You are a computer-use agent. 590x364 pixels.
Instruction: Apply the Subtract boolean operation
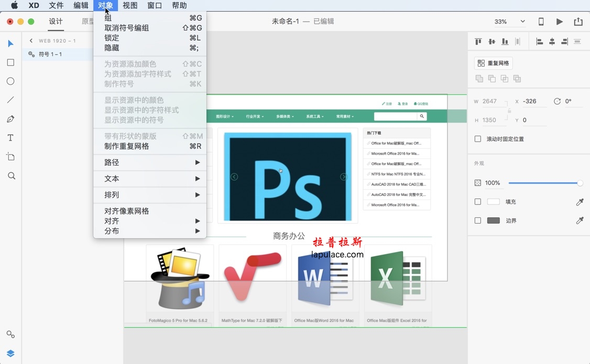492,78
